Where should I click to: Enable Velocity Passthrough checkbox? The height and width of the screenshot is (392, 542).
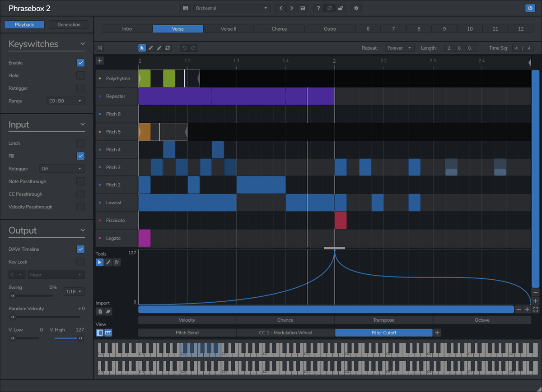pos(80,207)
